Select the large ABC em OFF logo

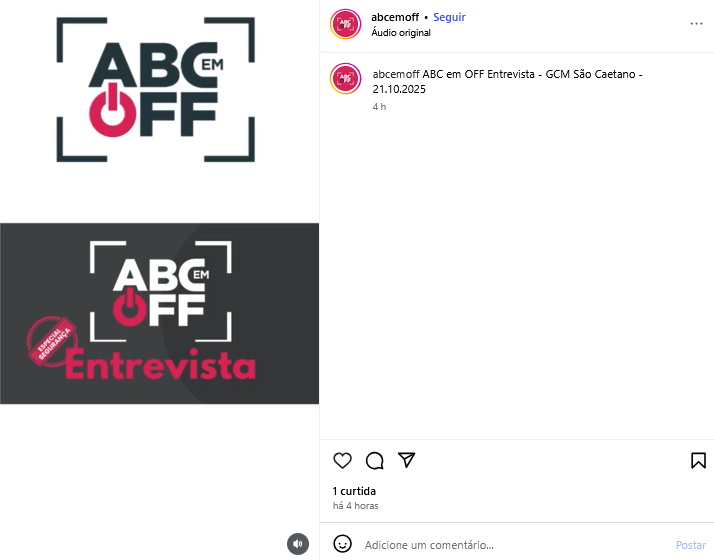156,90
